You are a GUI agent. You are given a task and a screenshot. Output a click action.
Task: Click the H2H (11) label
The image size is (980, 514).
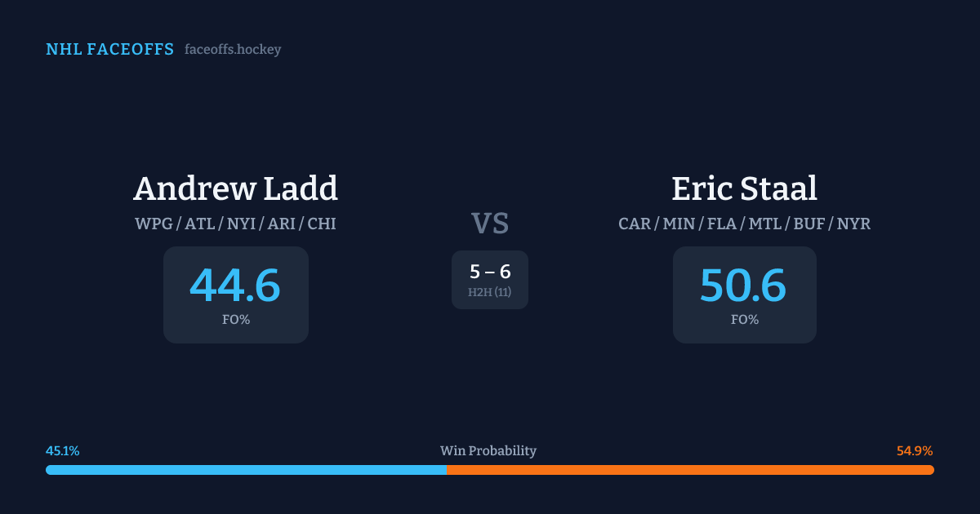coord(490,292)
